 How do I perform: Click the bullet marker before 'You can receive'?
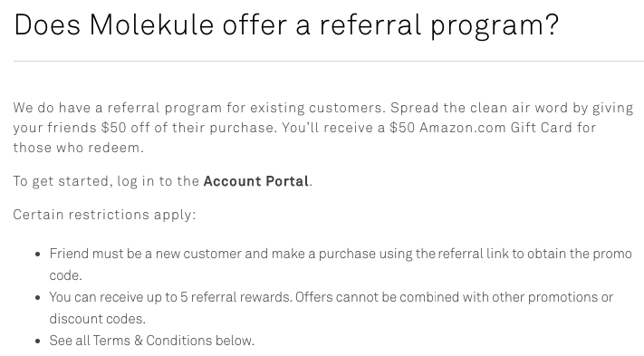coord(38,298)
